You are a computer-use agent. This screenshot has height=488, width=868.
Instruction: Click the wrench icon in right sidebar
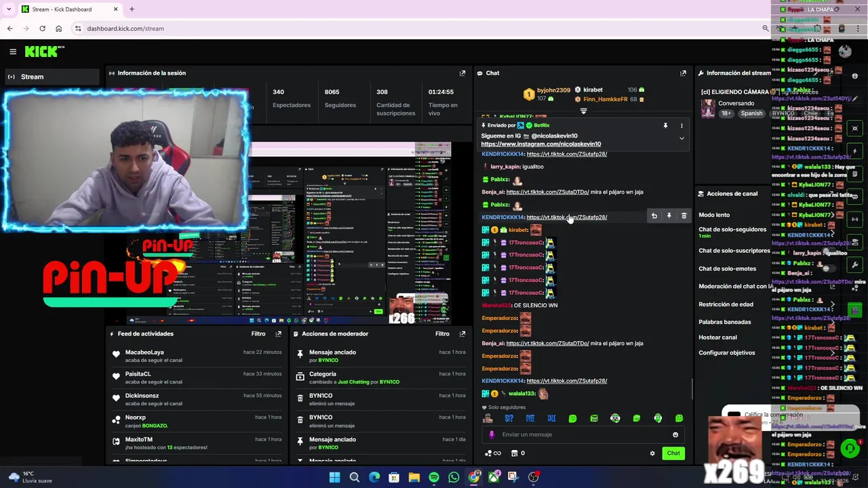click(855, 264)
